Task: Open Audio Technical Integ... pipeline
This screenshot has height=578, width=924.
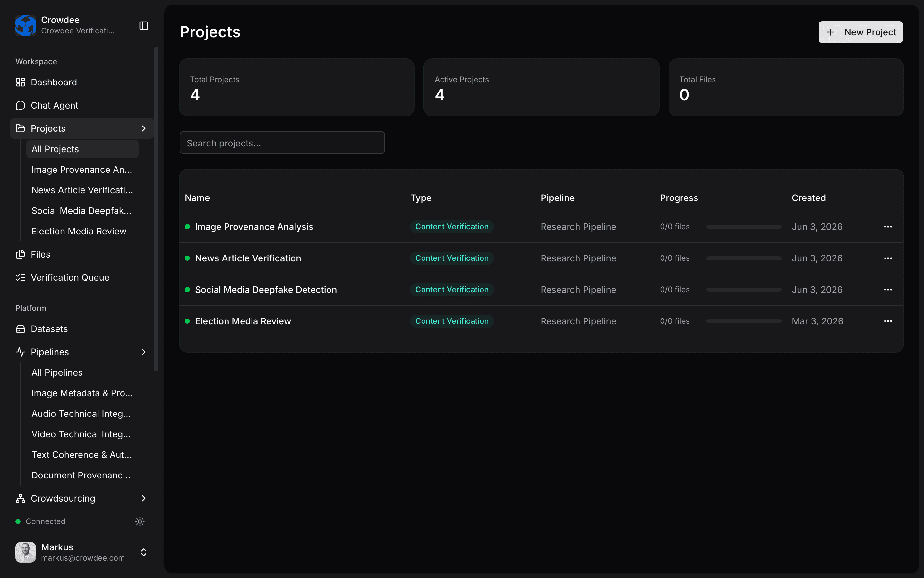Action: [82, 414]
